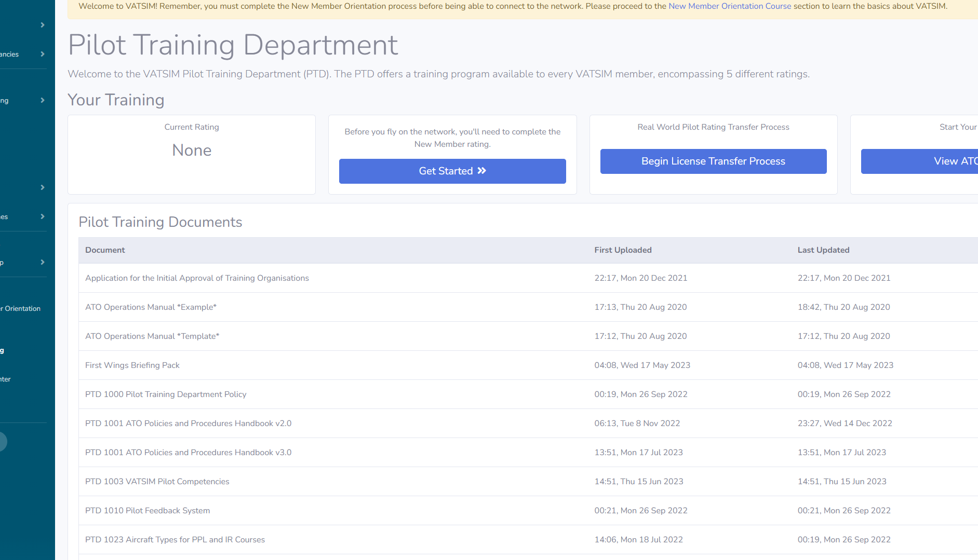
Task: Open ATO Operations Manual *Example* document
Action: 151,307
